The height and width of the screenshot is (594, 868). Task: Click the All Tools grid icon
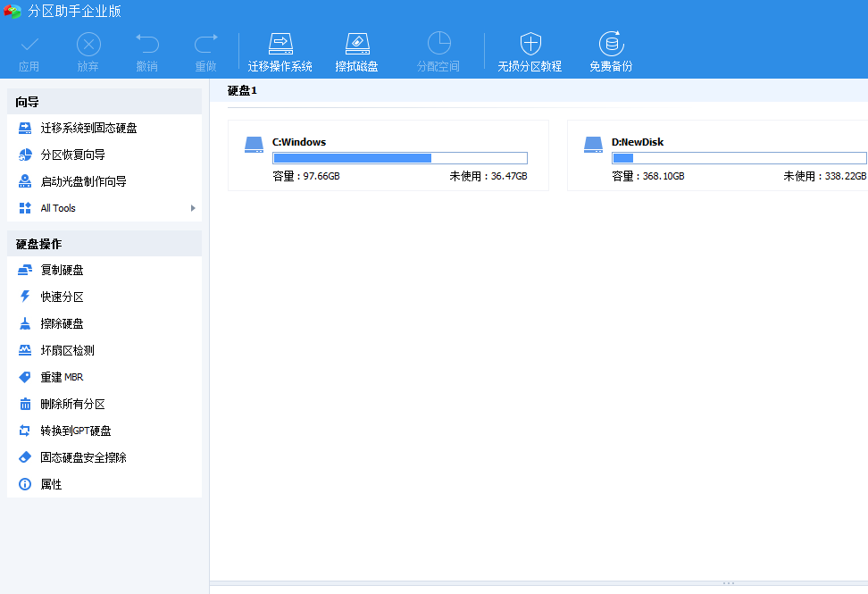tap(25, 208)
